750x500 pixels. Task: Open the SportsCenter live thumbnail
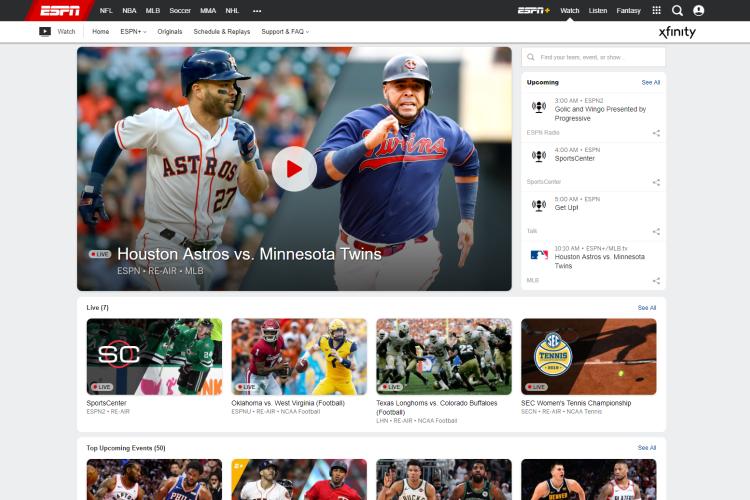pyautogui.click(x=154, y=356)
